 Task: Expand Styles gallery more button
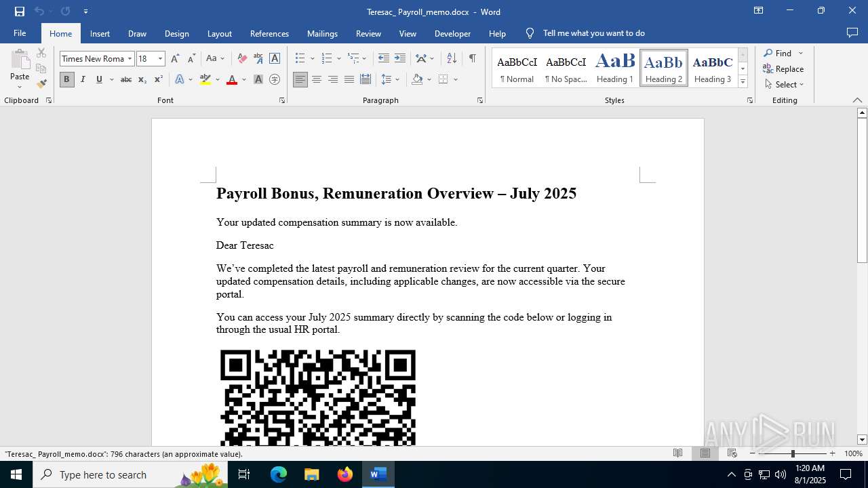pyautogui.click(x=743, y=82)
